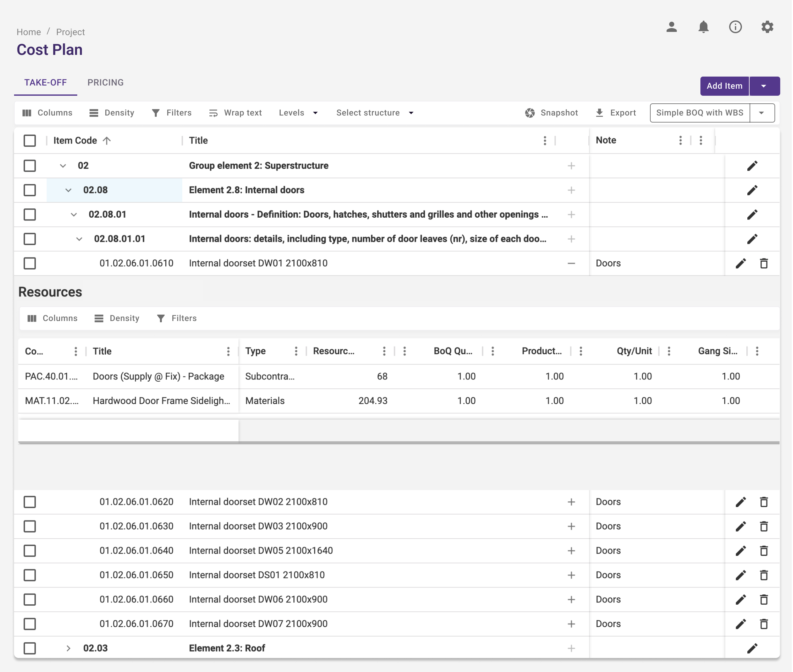Expand the 02.03 Roof tree row

point(68,648)
